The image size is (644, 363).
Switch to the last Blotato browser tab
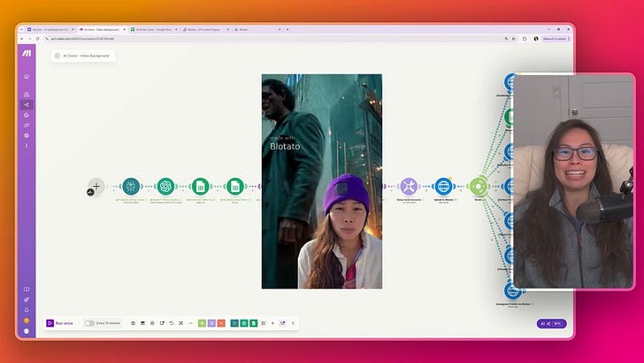click(x=257, y=29)
